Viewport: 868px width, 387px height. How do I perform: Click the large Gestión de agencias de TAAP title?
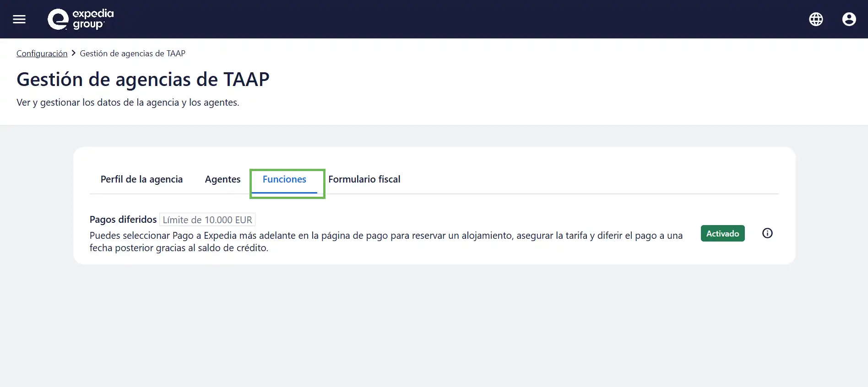tap(143, 80)
